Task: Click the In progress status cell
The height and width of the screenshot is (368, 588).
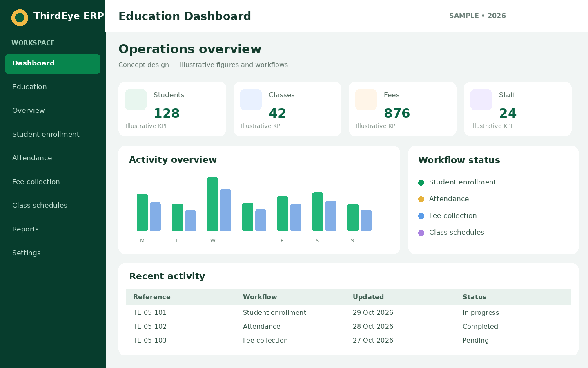Action: [481, 313]
